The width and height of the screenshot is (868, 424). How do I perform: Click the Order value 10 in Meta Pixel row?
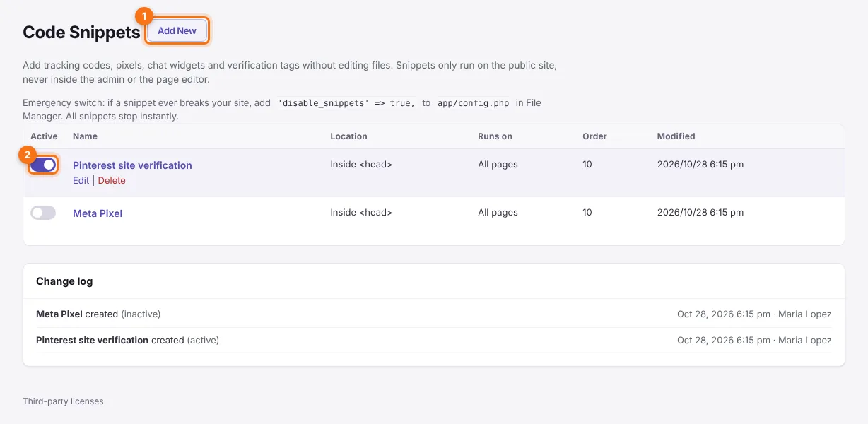click(x=587, y=213)
